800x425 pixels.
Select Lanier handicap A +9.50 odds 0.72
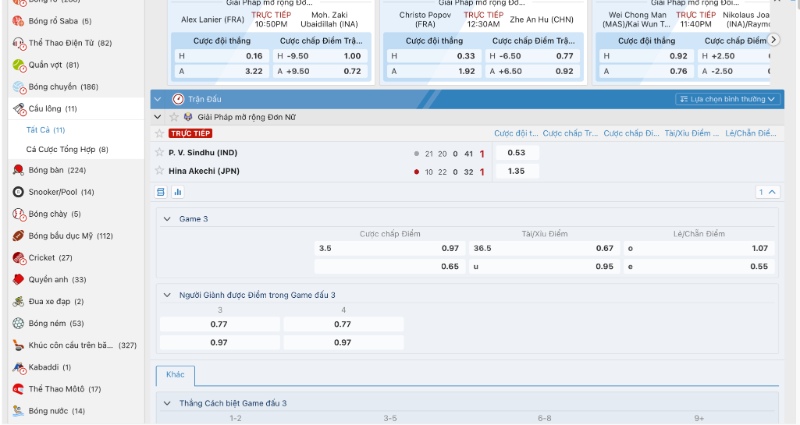[320, 71]
